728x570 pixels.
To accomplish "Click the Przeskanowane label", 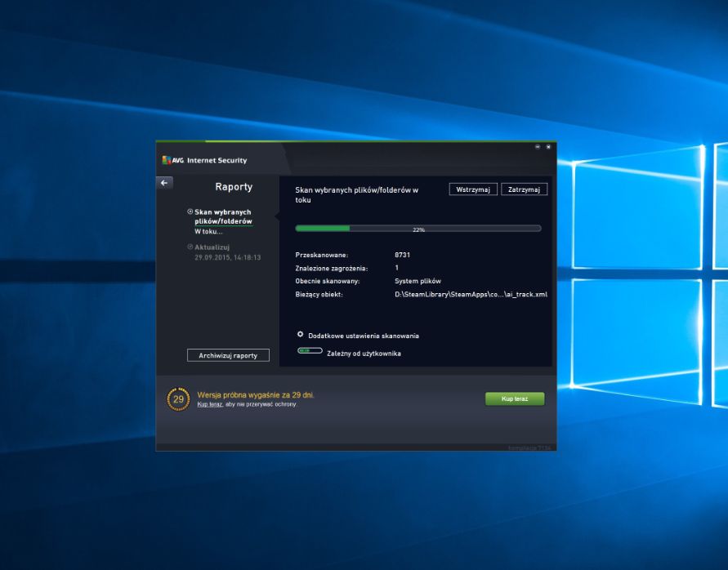I will pyautogui.click(x=322, y=255).
